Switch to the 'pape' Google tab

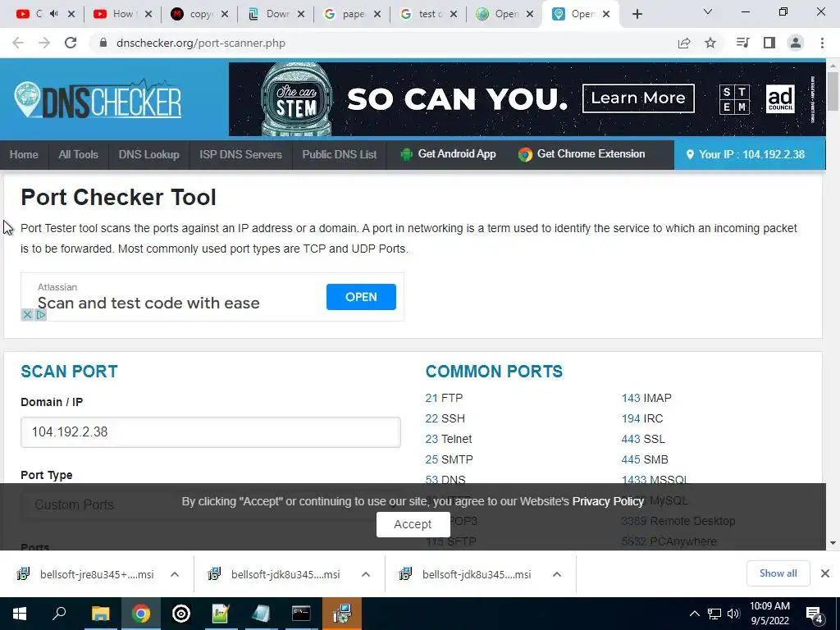(353, 14)
